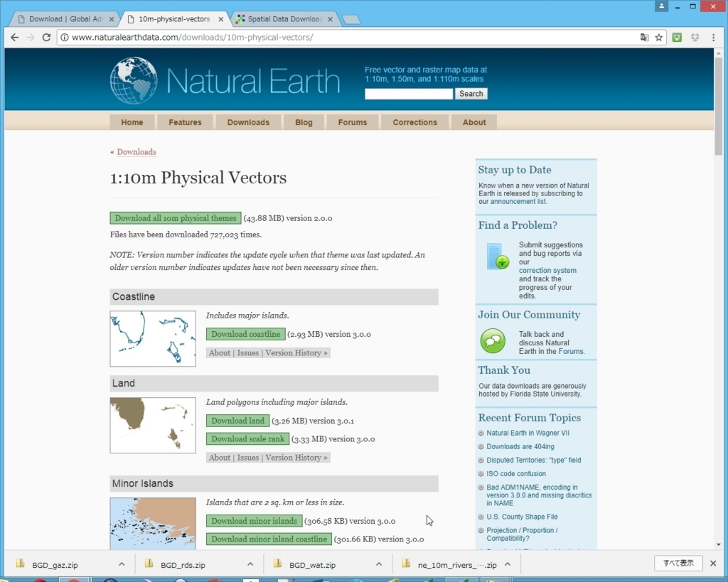Click the Minor Islands preview thumbnail

point(153,524)
